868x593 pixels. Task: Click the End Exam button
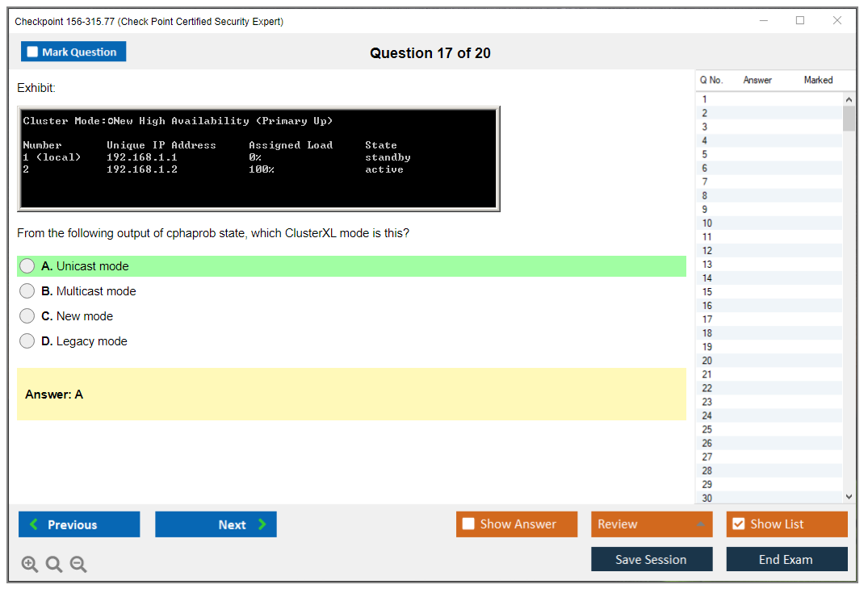coord(786,559)
